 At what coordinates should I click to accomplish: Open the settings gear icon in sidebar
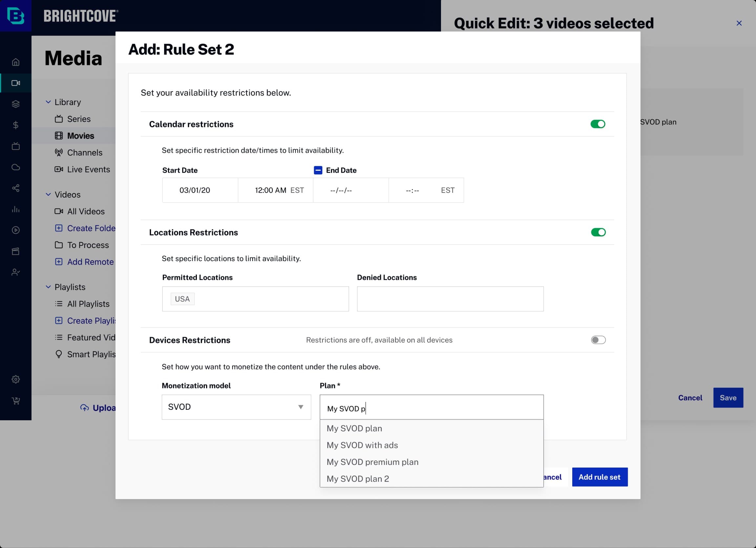(16, 379)
